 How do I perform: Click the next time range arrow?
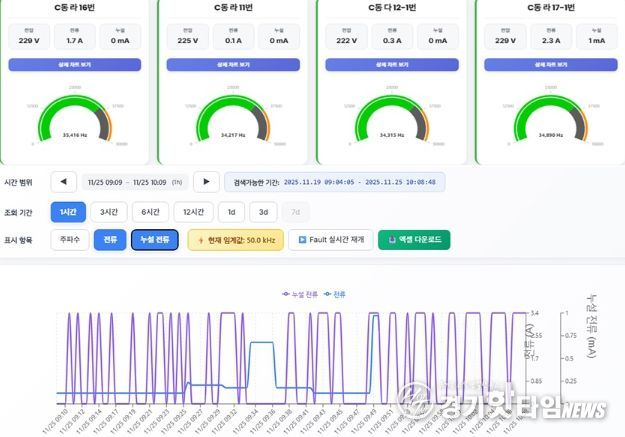pyautogui.click(x=206, y=182)
